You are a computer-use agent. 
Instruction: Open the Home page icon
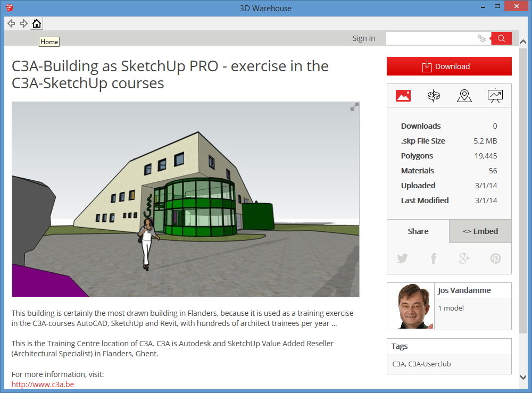point(37,23)
